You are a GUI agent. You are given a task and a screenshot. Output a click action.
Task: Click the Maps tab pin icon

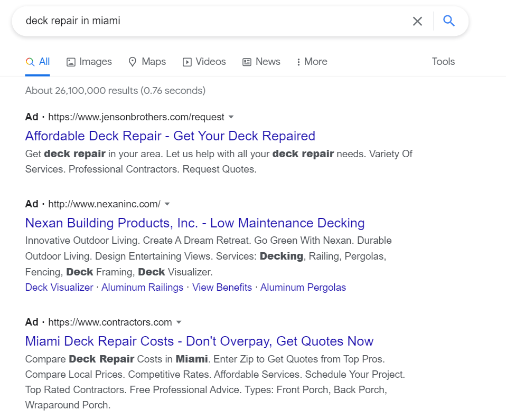pyautogui.click(x=132, y=62)
